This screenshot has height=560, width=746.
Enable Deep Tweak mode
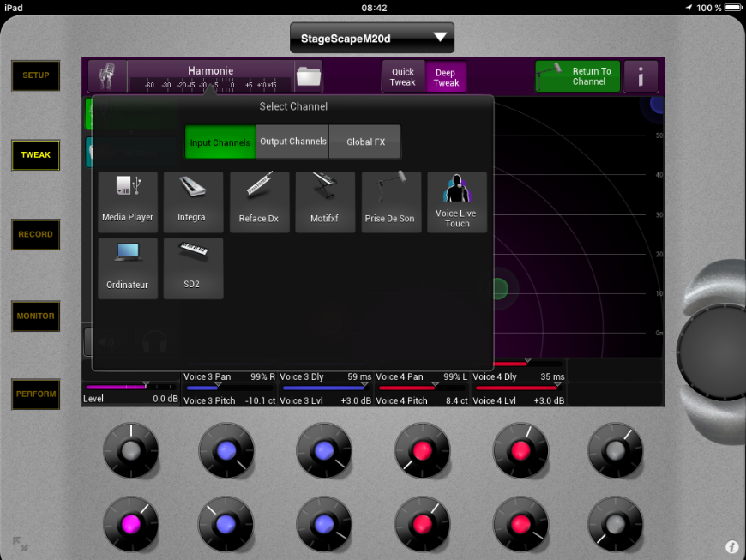(446, 77)
